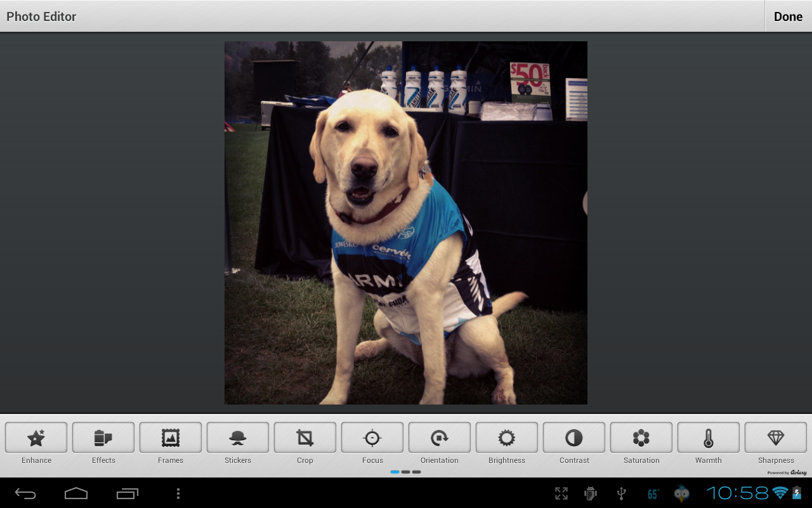Open the three-dot overflow menu
The width and height of the screenshot is (812, 508).
pos(178,493)
